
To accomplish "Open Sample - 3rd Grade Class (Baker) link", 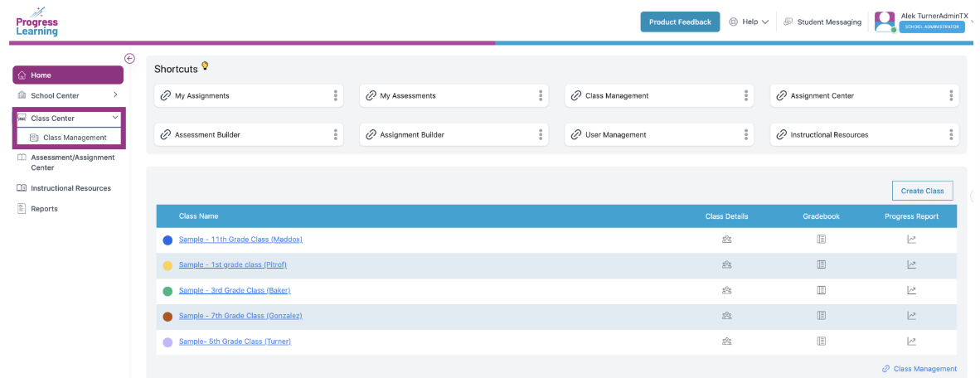I will [235, 290].
